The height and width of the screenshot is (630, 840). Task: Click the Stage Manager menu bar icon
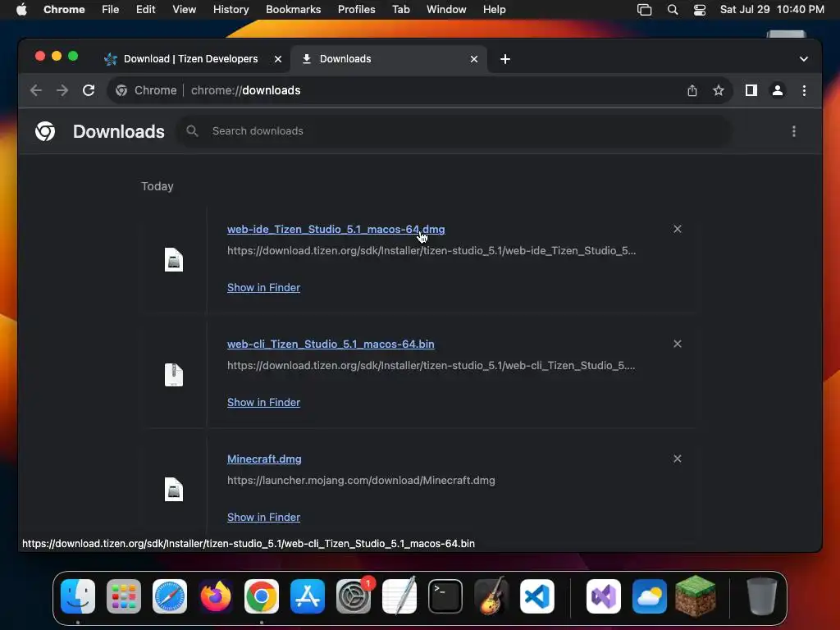(x=644, y=10)
